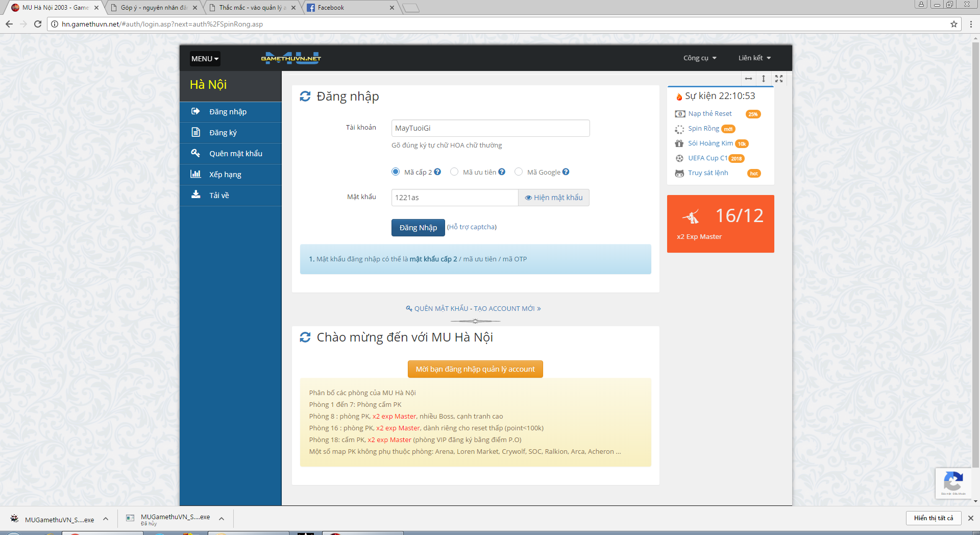Click the Đăng Nhập submit button
The height and width of the screenshot is (535, 980).
click(x=418, y=228)
